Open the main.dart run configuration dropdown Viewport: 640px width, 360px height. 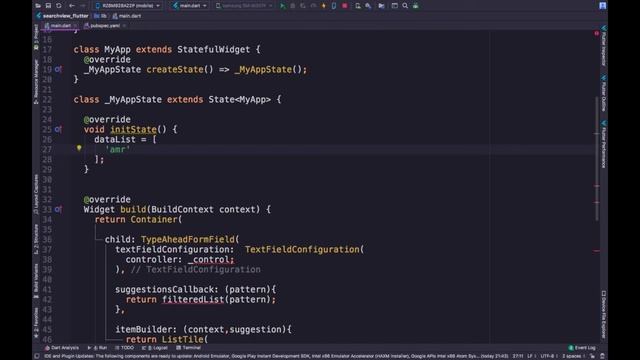pos(190,6)
